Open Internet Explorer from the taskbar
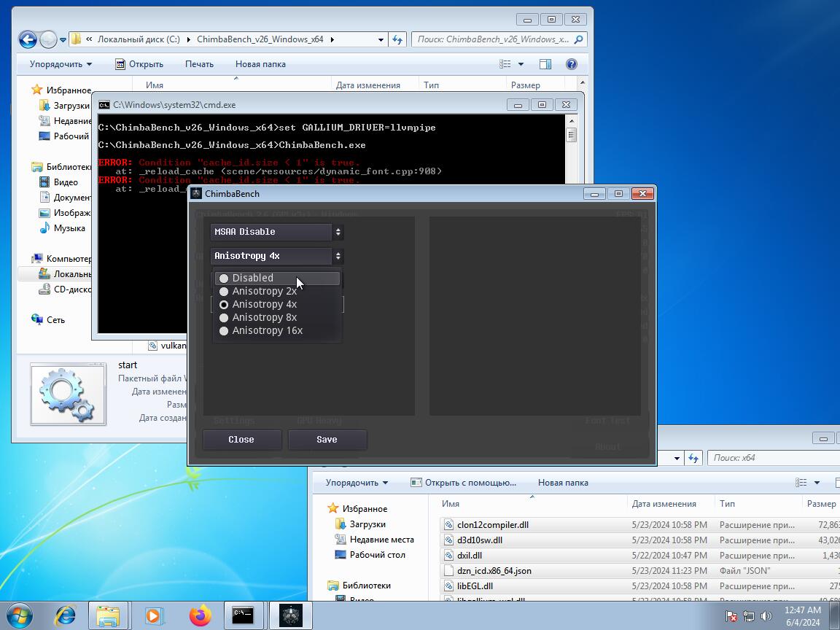Viewport: 840px width, 630px height. (x=66, y=615)
